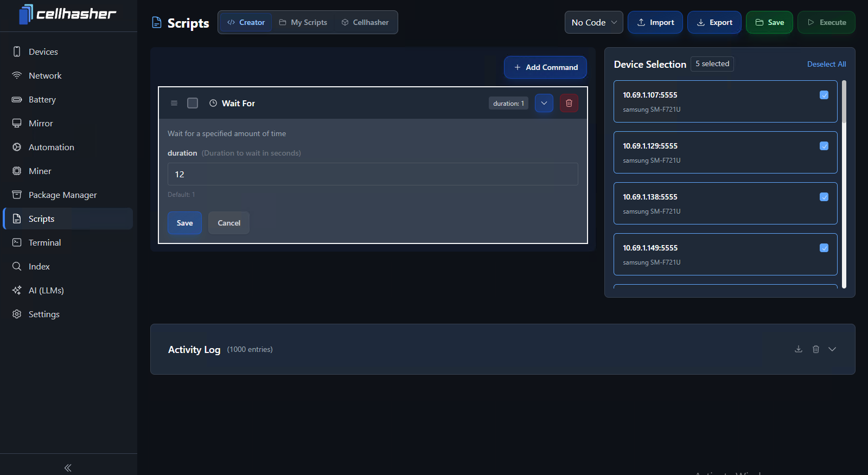Collapse the sidebar with double-chevron icon
Viewport: 868px width, 475px height.
point(68,467)
